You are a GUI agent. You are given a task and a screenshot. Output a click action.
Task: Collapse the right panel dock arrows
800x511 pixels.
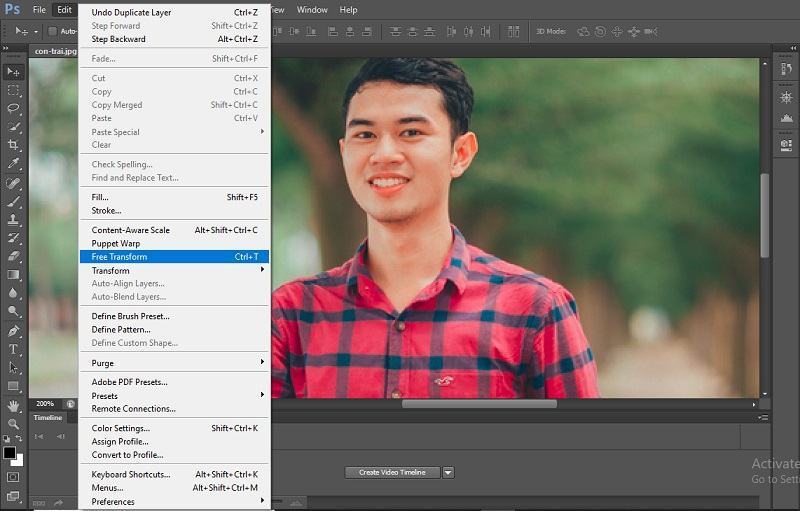point(793,48)
